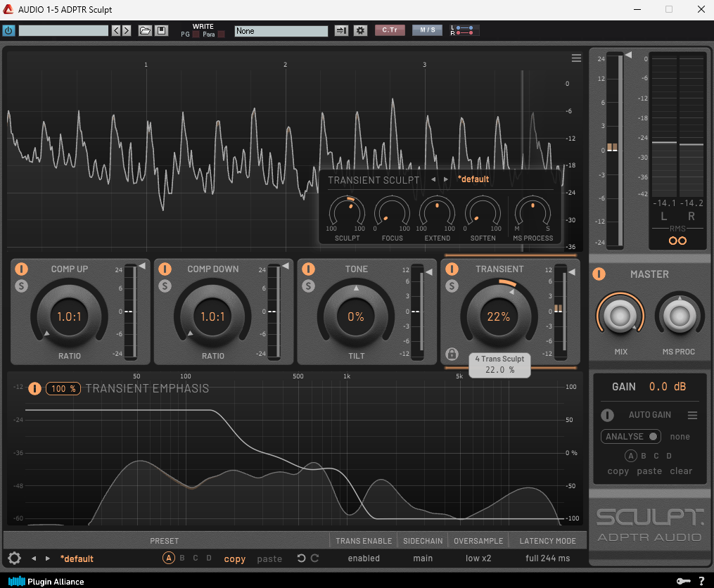Click auto gain copy link
The width and height of the screenshot is (714, 588).
[618, 471]
